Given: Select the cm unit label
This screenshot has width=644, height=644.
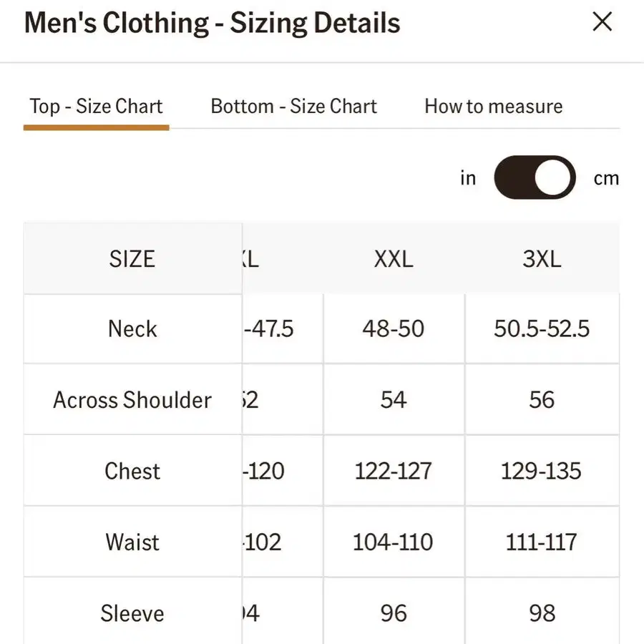Looking at the screenshot, I should tap(606, 178).
